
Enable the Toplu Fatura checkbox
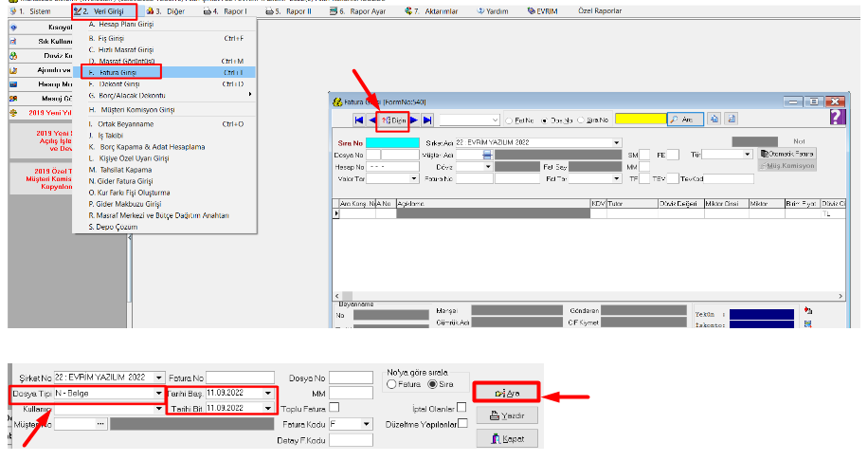(334, 408)
